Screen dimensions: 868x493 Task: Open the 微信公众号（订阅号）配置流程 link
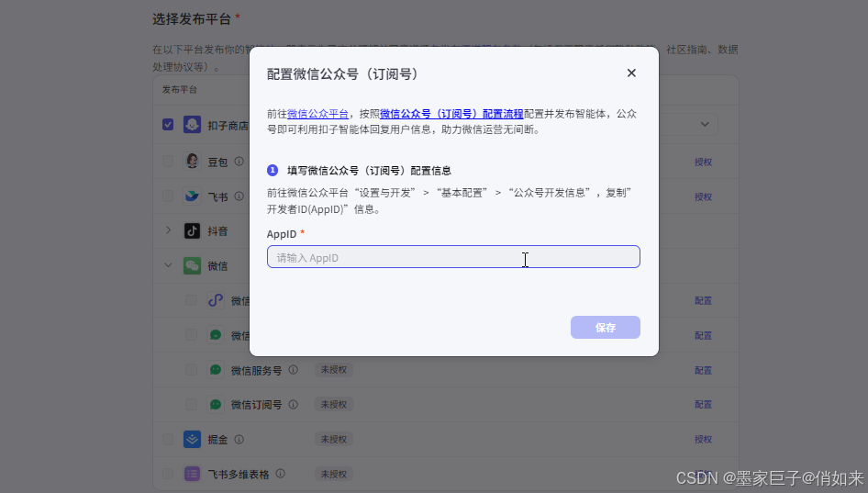click(451, 114)
